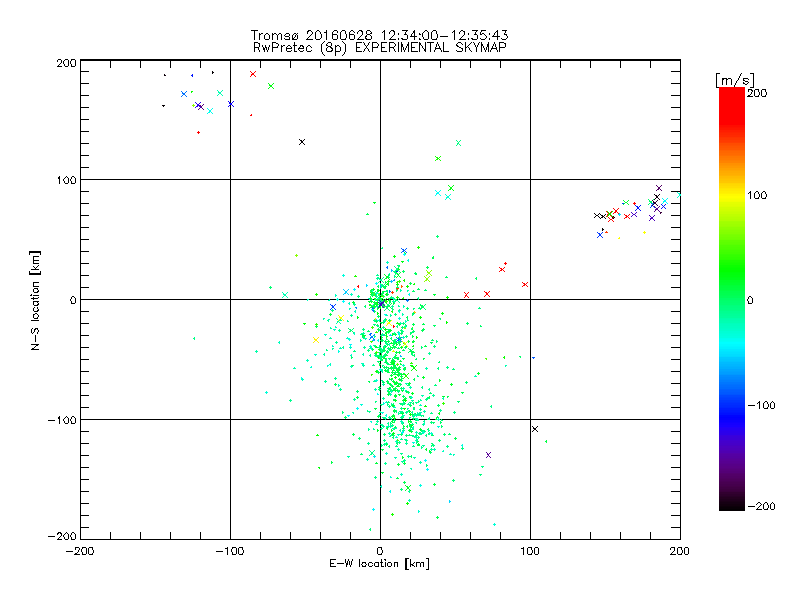This screenshot has width=800, height=600.
Task: Click the colorbar label '200'
Action: [x=757, y=93]
